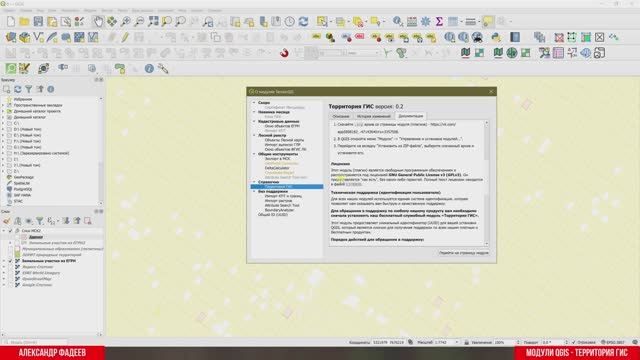This screenshot has height=360, width=640.
Task: Open layer styling brush icon in Layers panel
Action: tap(7, 221)
